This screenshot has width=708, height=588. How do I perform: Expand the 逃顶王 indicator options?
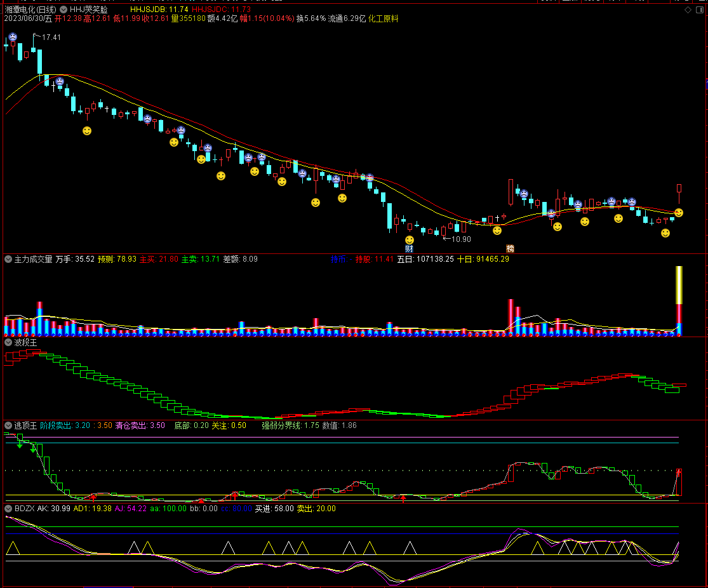tap(8, 425)
